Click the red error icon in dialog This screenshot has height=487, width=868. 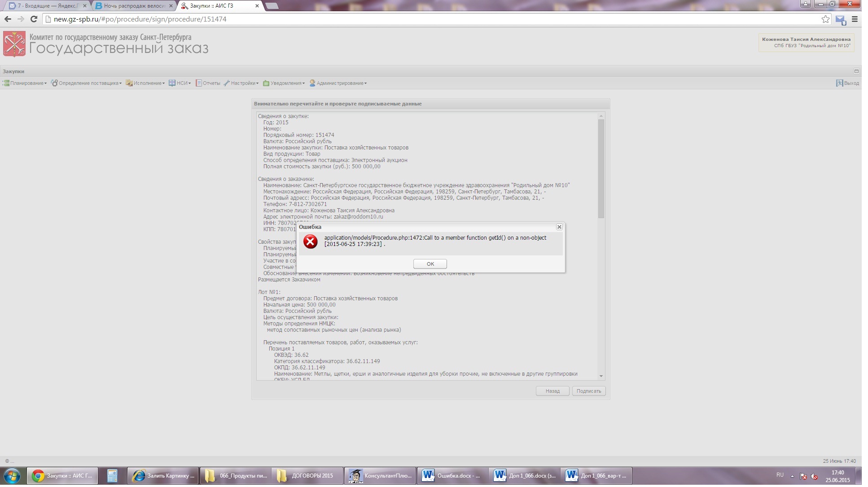click(x=310, y=241)
